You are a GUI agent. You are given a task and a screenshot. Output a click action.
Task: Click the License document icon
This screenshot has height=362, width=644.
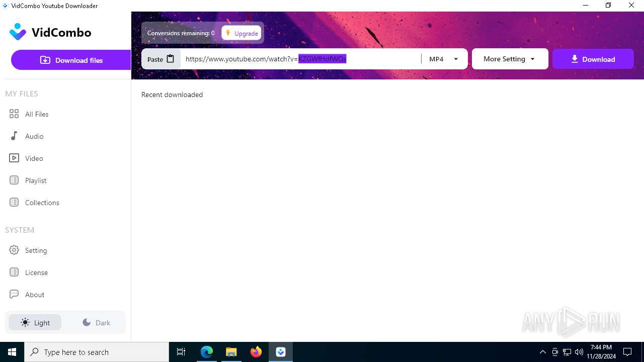[14, 272]
